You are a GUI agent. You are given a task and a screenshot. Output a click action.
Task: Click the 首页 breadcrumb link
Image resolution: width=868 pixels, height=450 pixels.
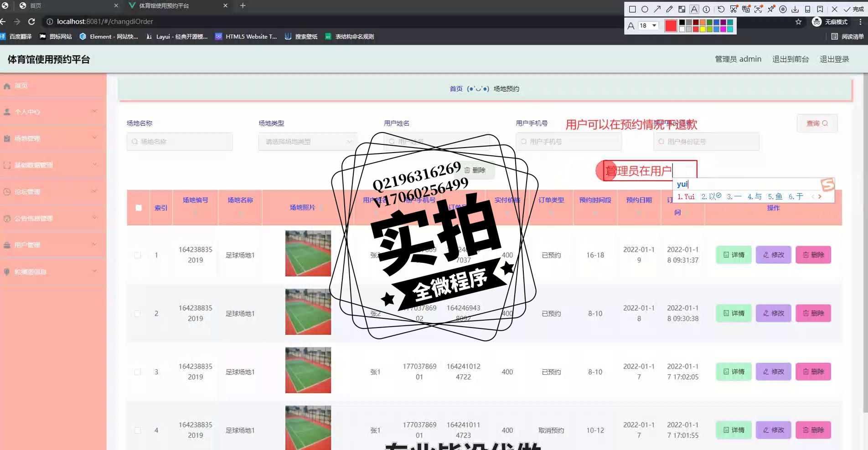(456, 89)
